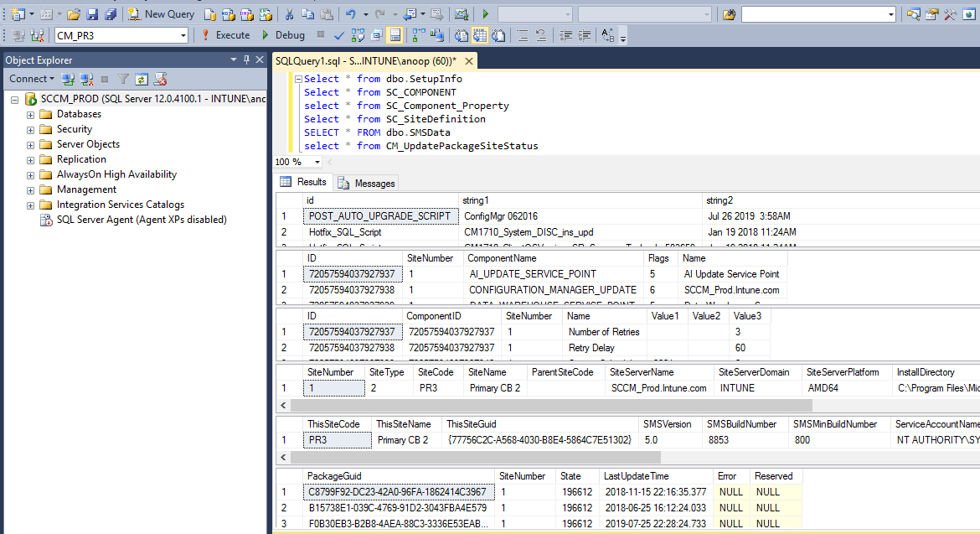The width and height of the screenshot is (980, 534).
Task: Click Include Client Statistics icon
Action: (437, 36)
